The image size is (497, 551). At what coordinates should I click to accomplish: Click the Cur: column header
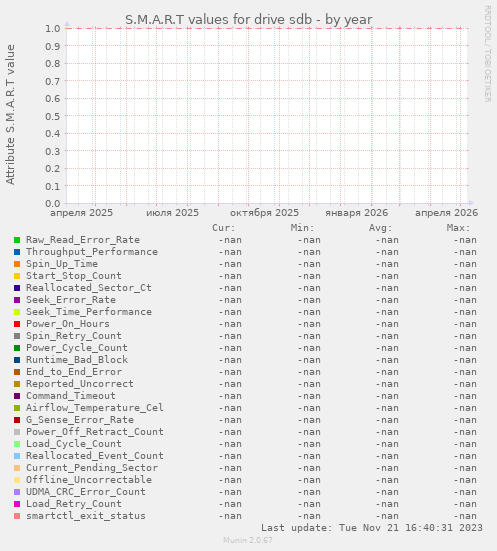[x=224, y=228]
